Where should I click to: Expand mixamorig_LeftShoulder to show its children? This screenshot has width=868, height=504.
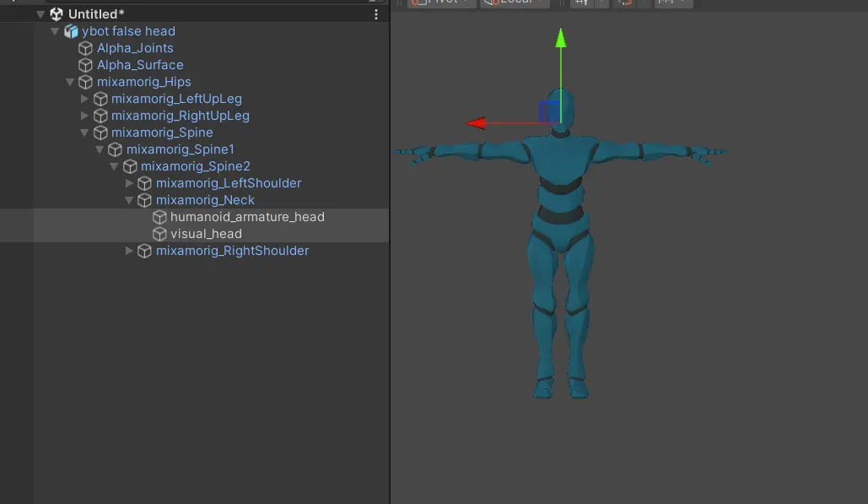pyautogui.click(x=129, y=183)
